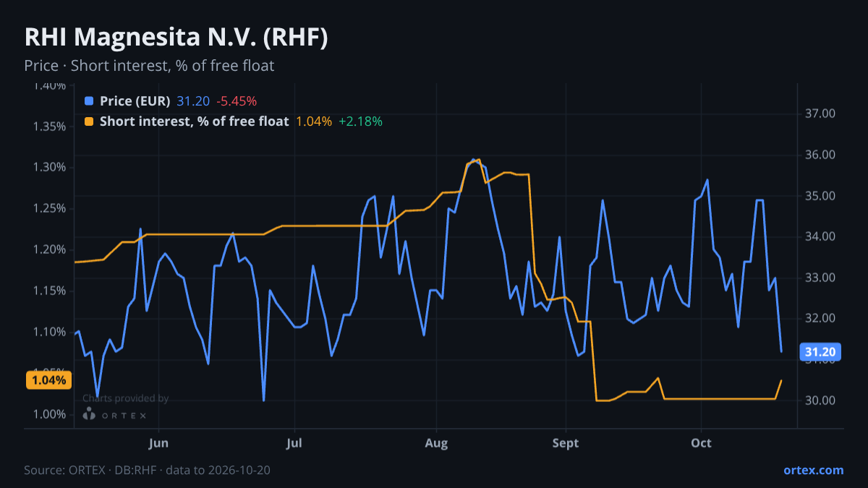Click the 1.15% left axis label
868x488 pixels.
[50, 291]
